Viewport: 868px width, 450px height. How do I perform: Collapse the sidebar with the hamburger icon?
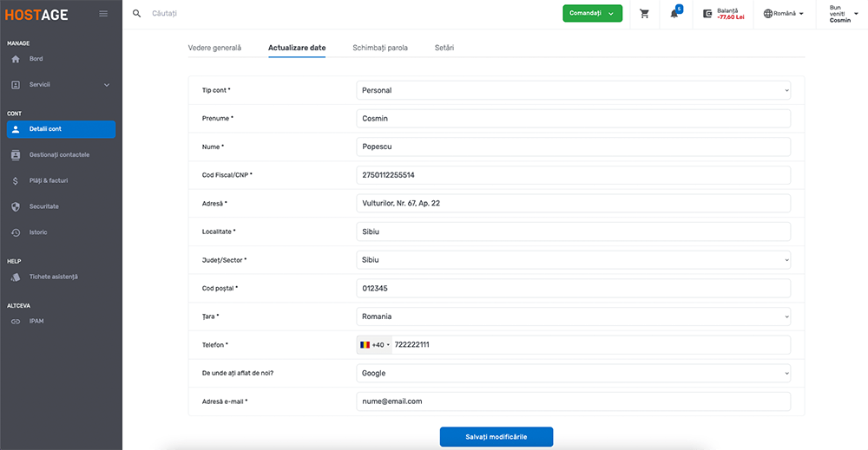103,14
